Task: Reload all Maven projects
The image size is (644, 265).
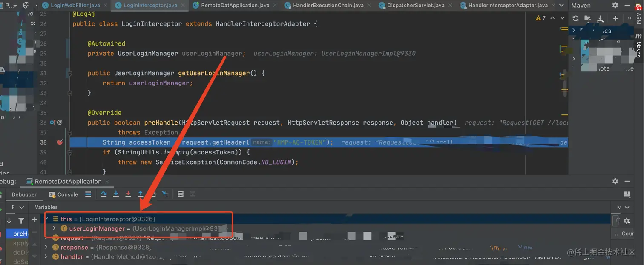Action: [x=575, y=18]
